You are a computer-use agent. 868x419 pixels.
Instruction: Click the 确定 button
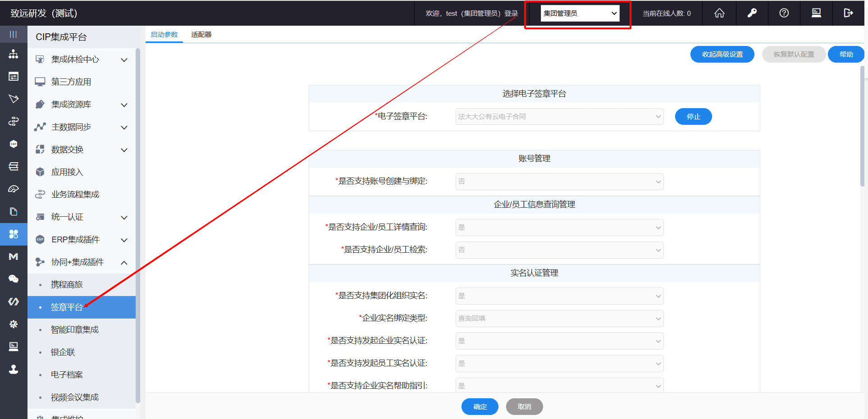click(x=480, y=407)
